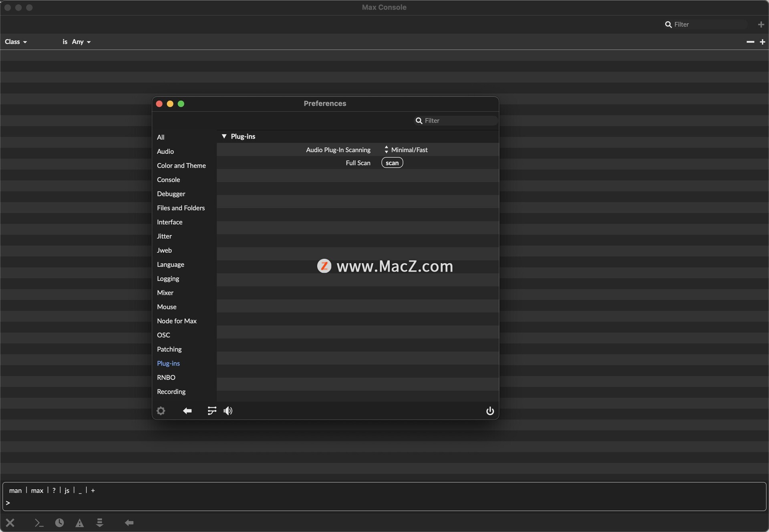
Task: Open the Any value dropdown
Action: [81, 42]
